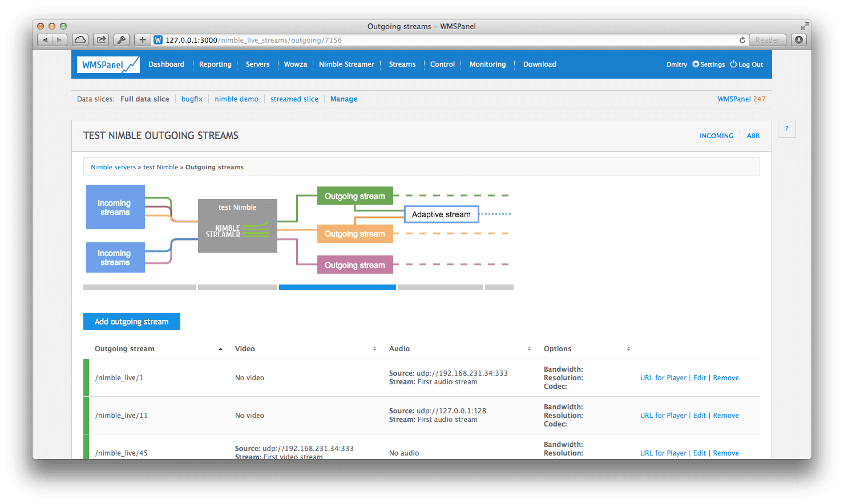This screenshot has height=504, width=844.
Task: Enter full screen with the window arrows icon
Action: [805, 26]
